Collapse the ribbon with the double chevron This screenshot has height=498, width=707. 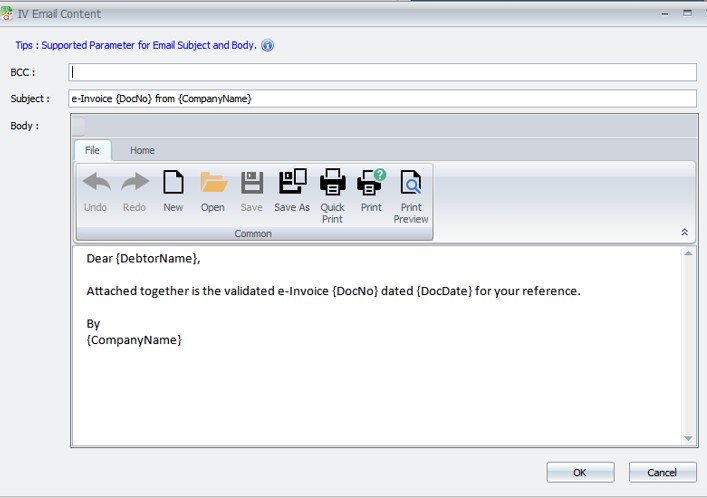(x=685, y=232)
